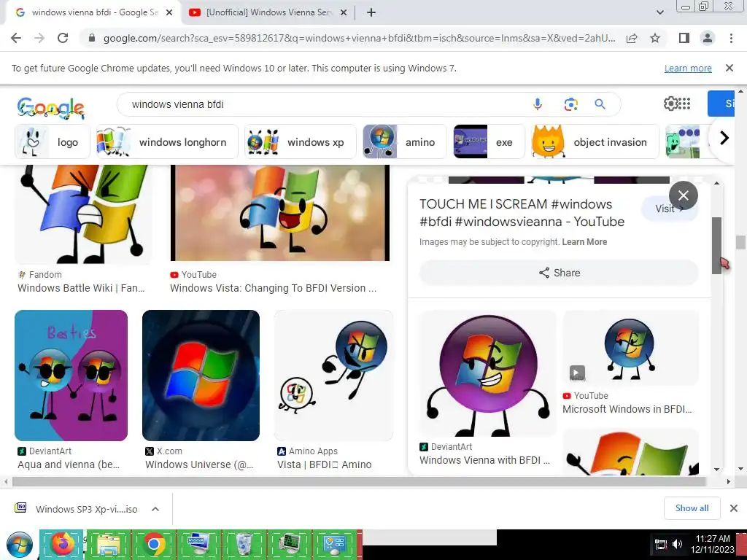Image resolution: width=747 pixels, height=560 pixels.
Task: Switch to Chrome on the taskbar
Action: 153,544
